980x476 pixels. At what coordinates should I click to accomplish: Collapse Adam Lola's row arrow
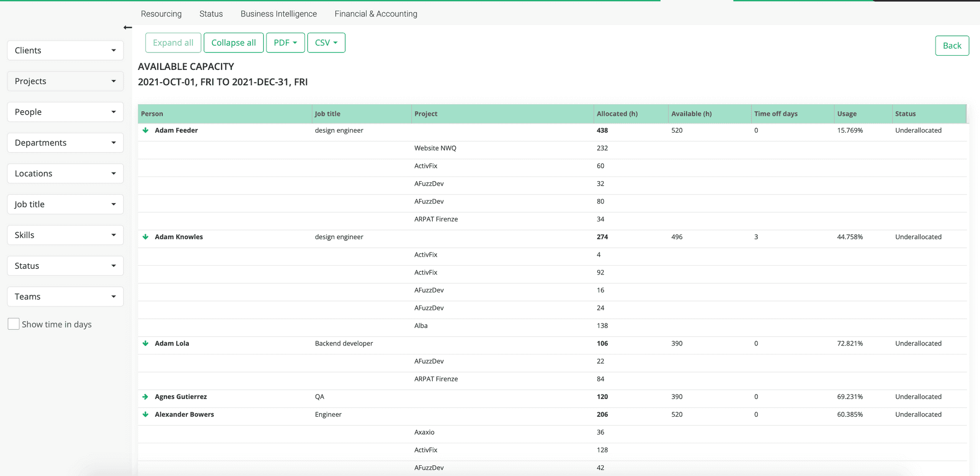click(x=145, y=344)
